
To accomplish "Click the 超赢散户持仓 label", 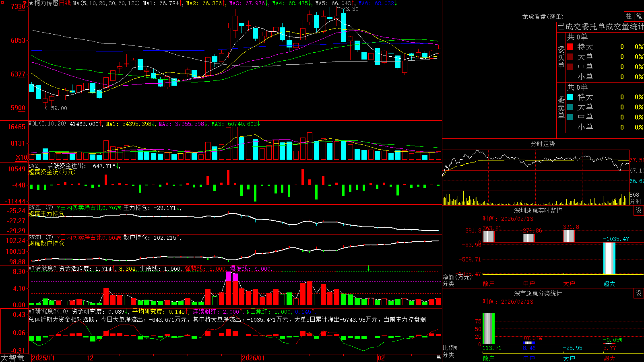I will 46,244.
